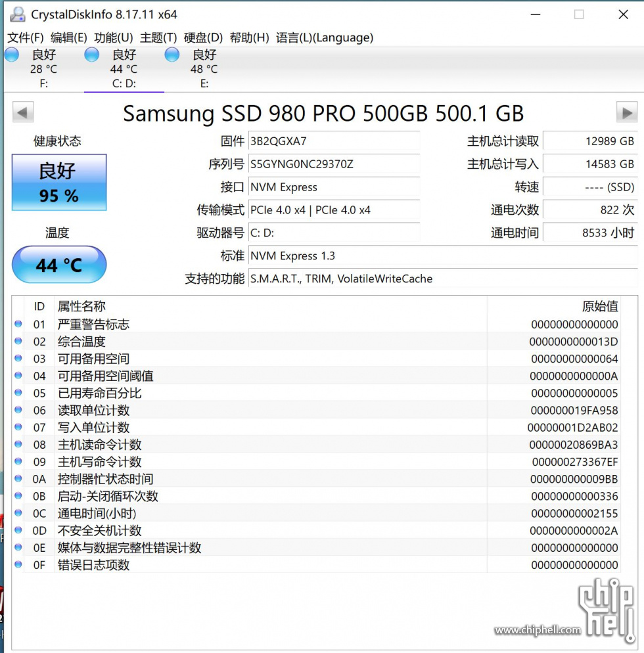The height and width of the screenshot is (653, 644).
Task: Click the 良好 95 % health status button
Action: click(x=59, y=182)
